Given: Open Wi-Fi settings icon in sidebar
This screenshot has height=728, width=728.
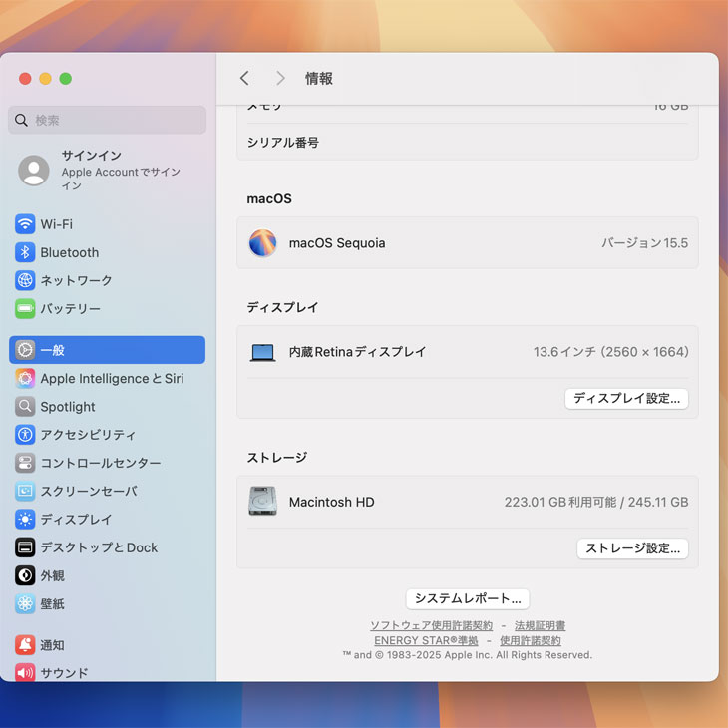Looking at the screenshot, I should pos(25,224).
